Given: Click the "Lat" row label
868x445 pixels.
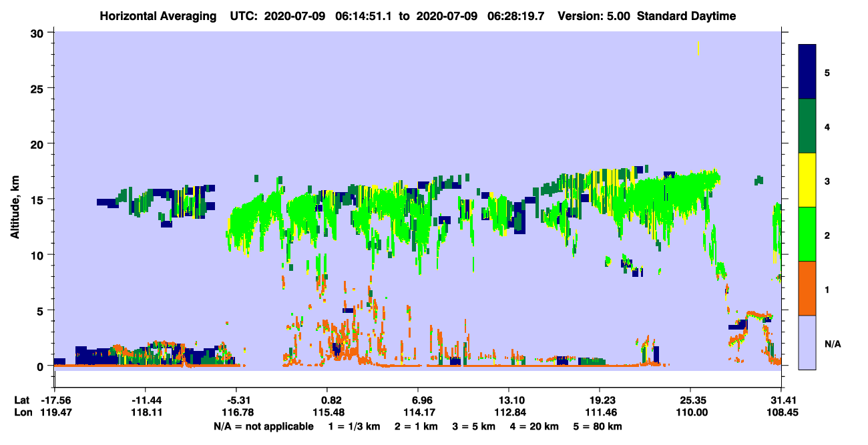Looking at the screenshot, I should [x=23, y=400].
